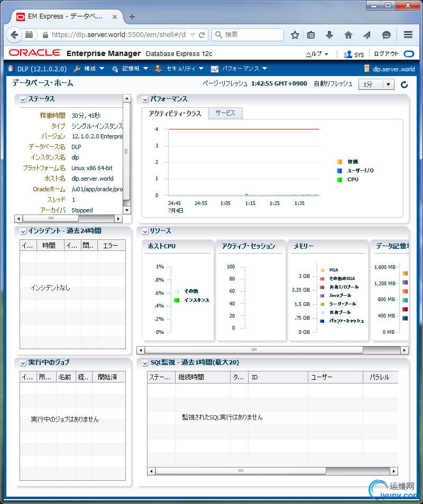Sort jobs by 名前 column header
The width and height of the screenshot is (423, 504).
(66, 377)
